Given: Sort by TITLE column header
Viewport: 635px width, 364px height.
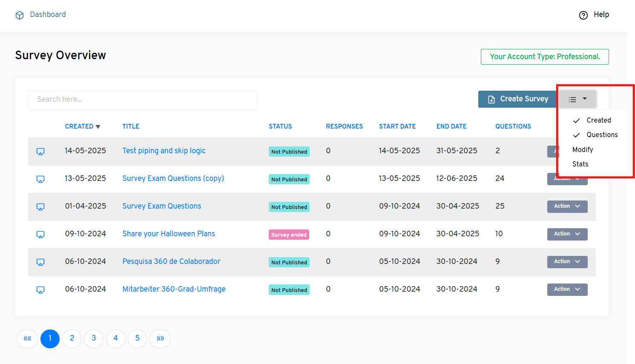Looking at the screenshot, I should (x=131, y=126).
